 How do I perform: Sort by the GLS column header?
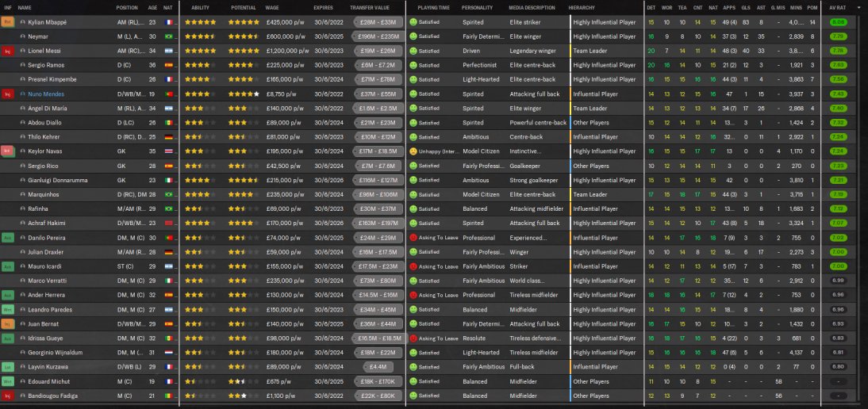746,8
